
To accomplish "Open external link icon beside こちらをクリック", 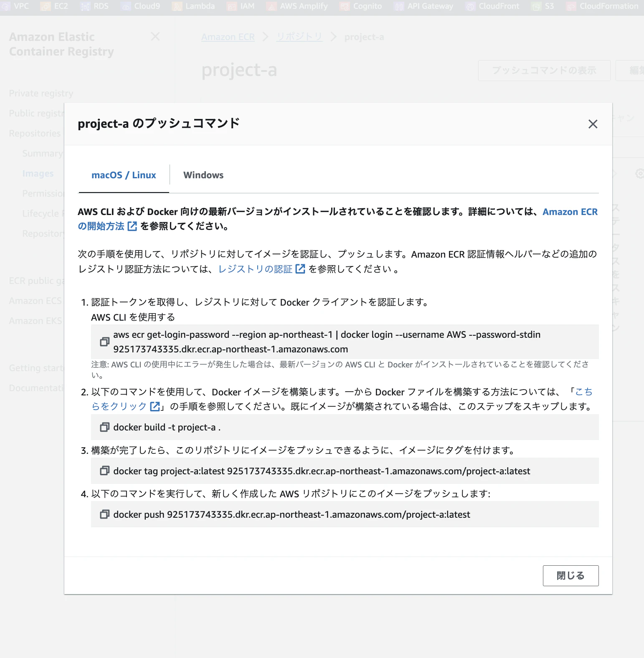I will click(x=155, y=406).
